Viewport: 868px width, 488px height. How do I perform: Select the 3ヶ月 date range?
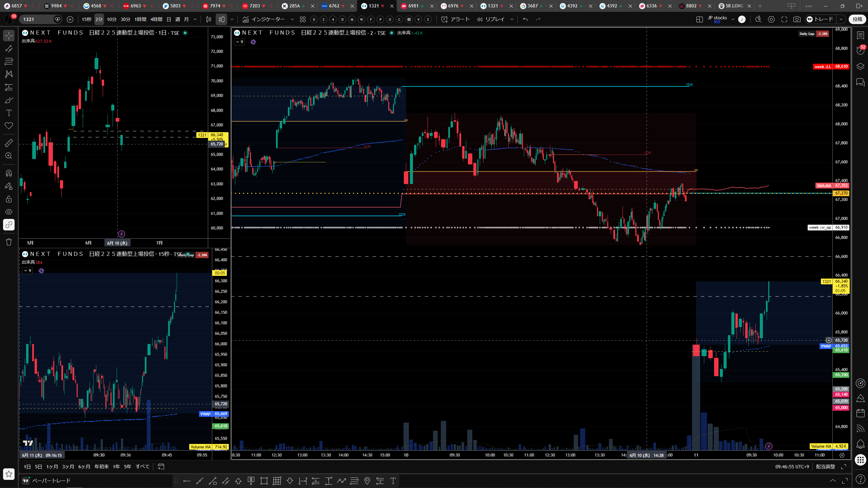click(x=68, y=467)
